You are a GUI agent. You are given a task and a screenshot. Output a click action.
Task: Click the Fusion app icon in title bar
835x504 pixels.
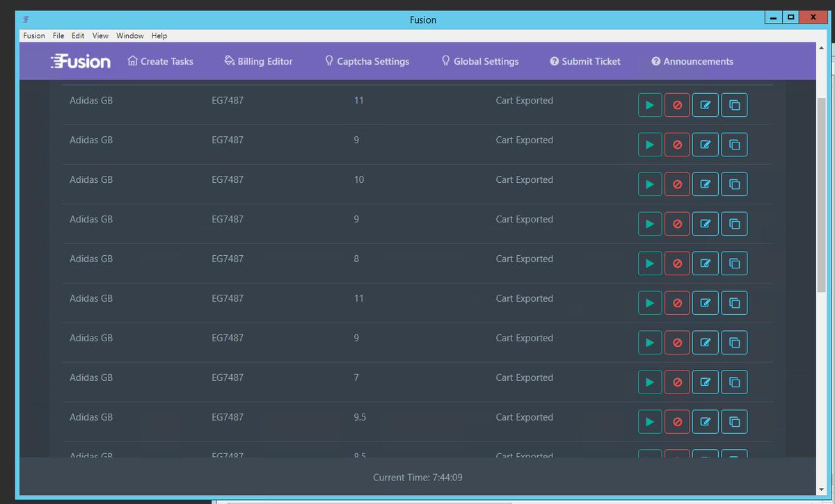[26, 19]
